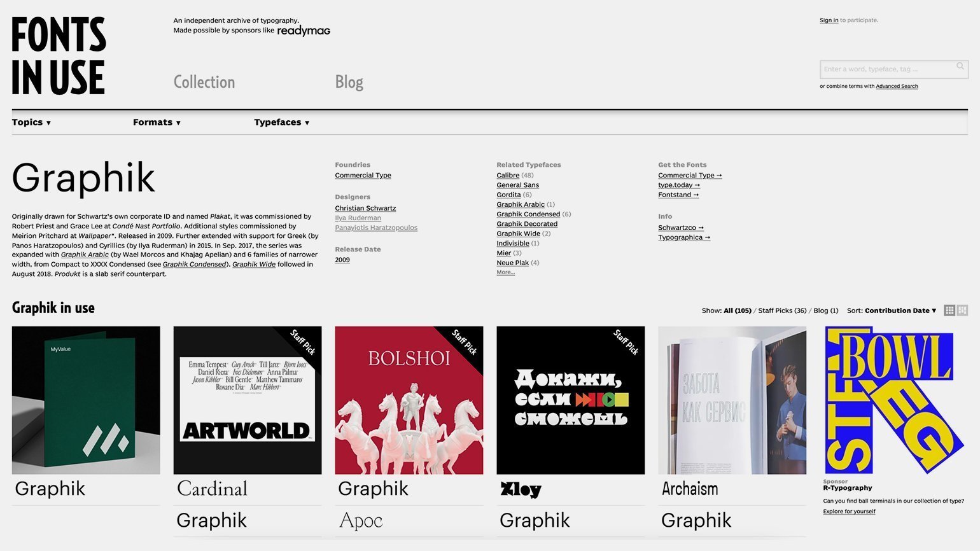Get fonts from Fontstand →
Screen dimensions: 980x551
678,195
